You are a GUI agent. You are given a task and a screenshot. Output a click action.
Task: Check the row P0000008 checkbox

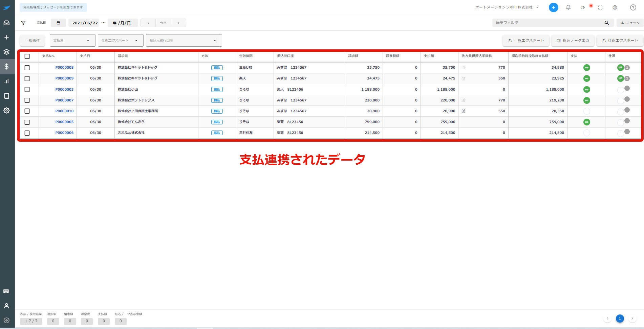pyautogui.click(x=27, y=68)
